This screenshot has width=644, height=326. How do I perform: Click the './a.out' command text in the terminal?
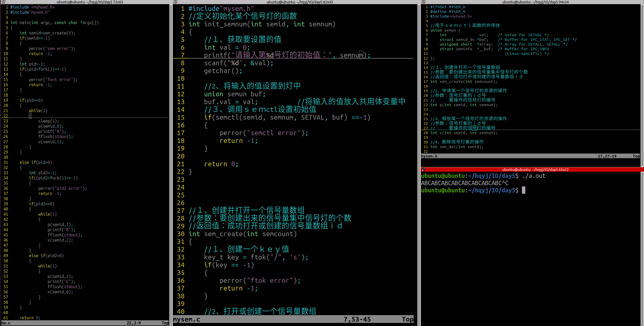tap(534, 176)
